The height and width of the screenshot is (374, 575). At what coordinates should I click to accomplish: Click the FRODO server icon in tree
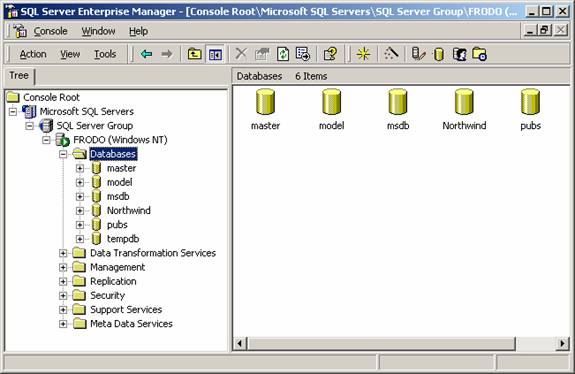coord(62,140)
